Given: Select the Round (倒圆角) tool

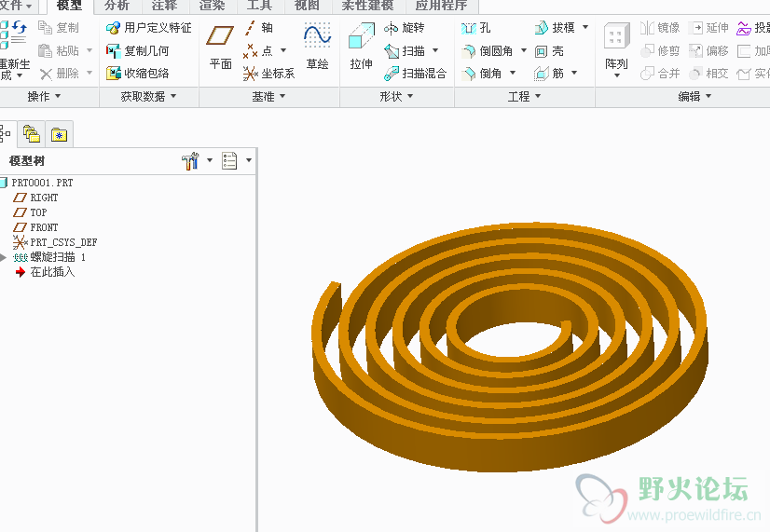Looking at the screenshot, I should [488, 50].
